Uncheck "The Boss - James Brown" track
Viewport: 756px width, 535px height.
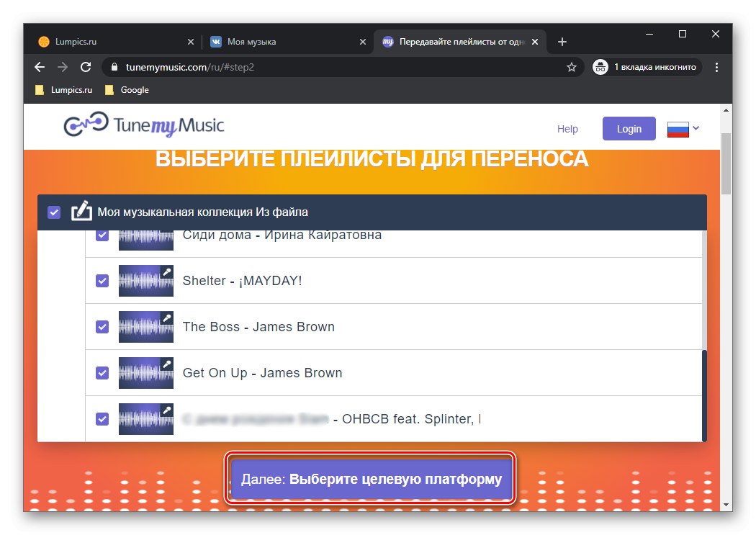point(102,326)
